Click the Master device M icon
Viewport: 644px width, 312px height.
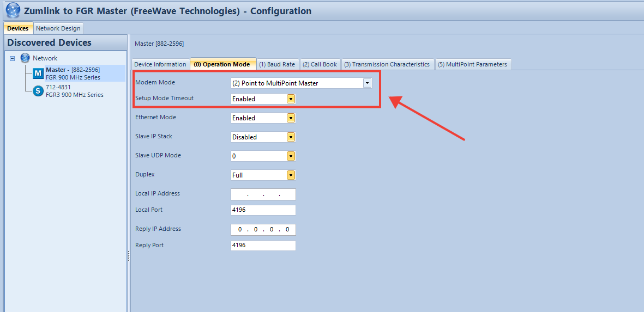click(38, 74)
